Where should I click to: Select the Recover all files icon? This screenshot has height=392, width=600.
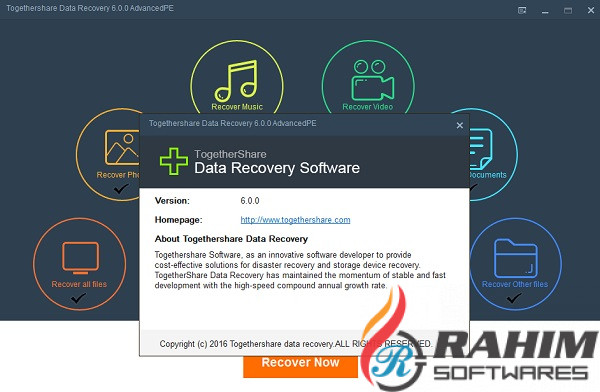tap(80, 258)
